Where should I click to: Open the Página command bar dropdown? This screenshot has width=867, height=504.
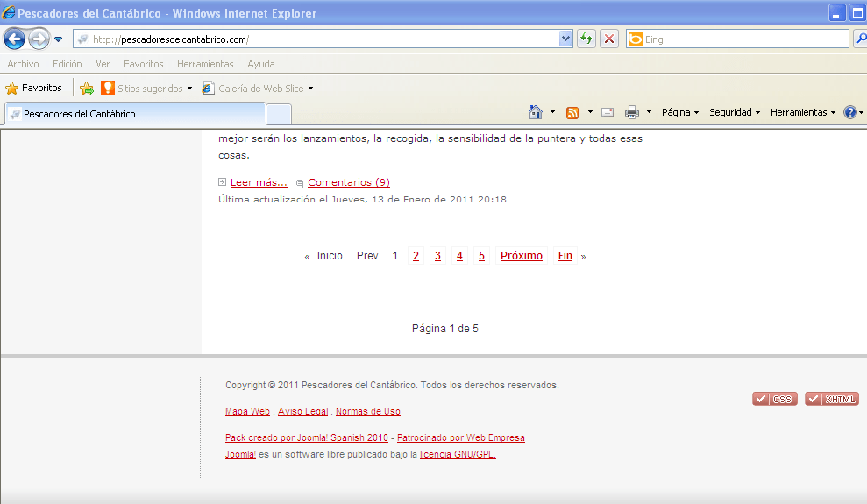point(680,112)
